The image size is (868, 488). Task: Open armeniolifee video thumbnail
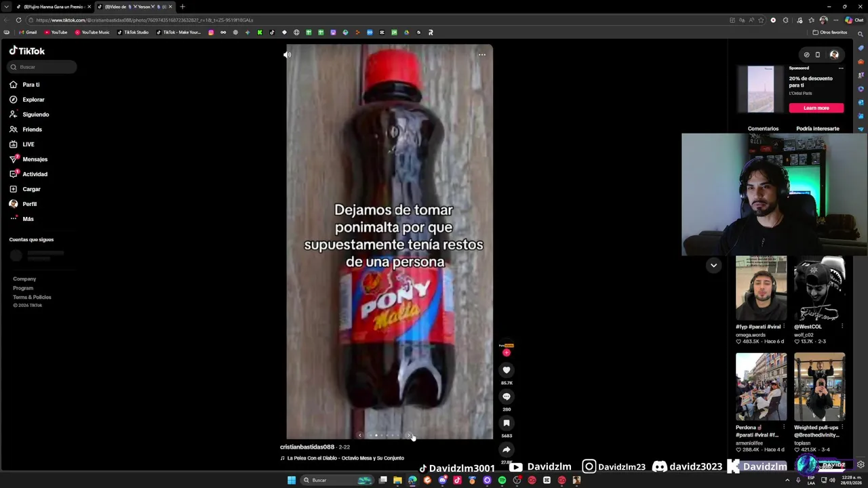762,387
